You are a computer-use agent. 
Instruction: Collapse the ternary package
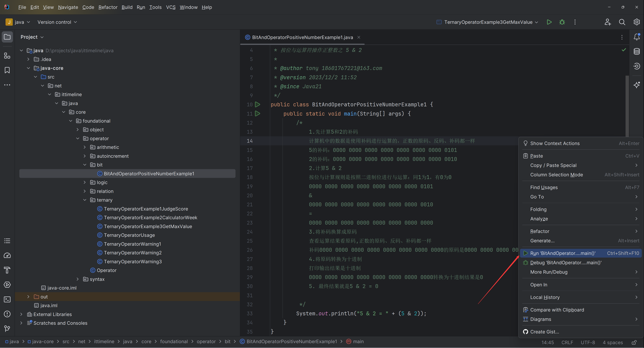pyautogui.click(x=84, y=200)
